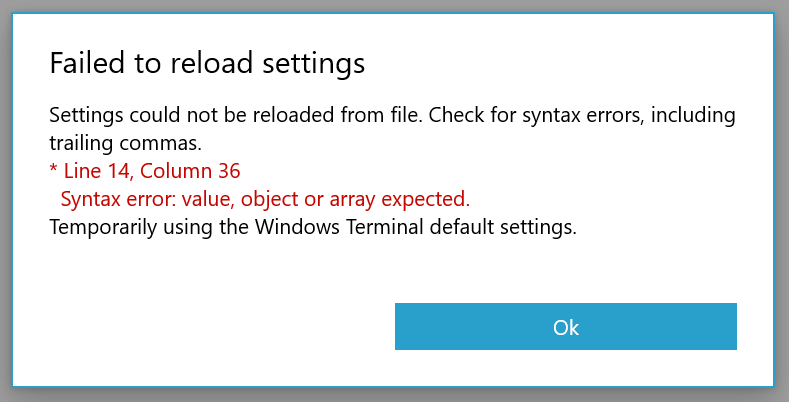Click the word "settings" in the heading

[x=312, y=64]
